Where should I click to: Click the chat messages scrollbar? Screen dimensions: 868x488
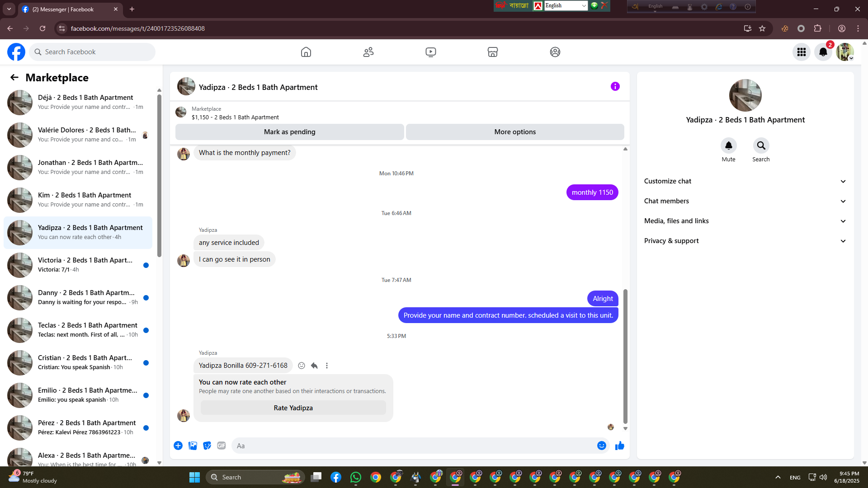tap(625, 356)
